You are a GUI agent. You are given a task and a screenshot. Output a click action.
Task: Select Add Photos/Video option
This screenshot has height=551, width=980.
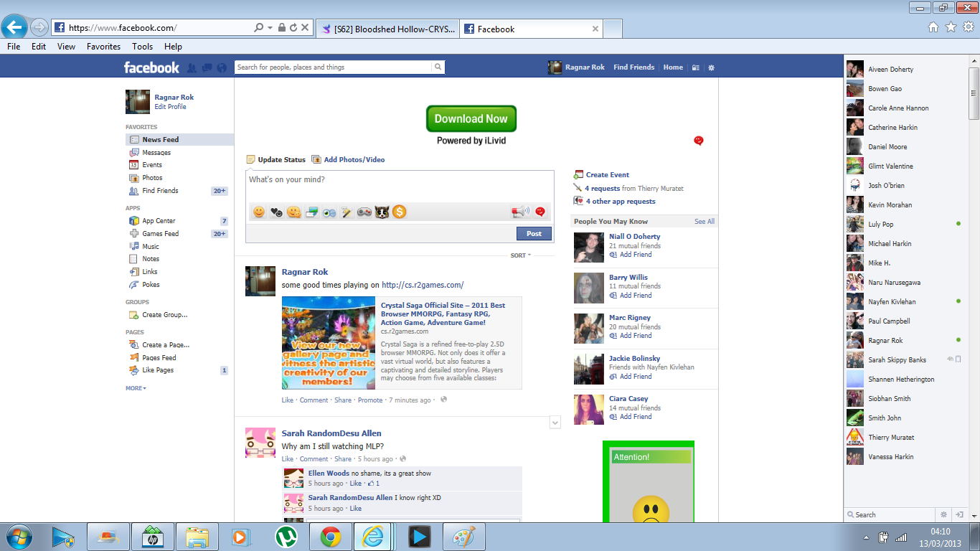coord(354,160)
